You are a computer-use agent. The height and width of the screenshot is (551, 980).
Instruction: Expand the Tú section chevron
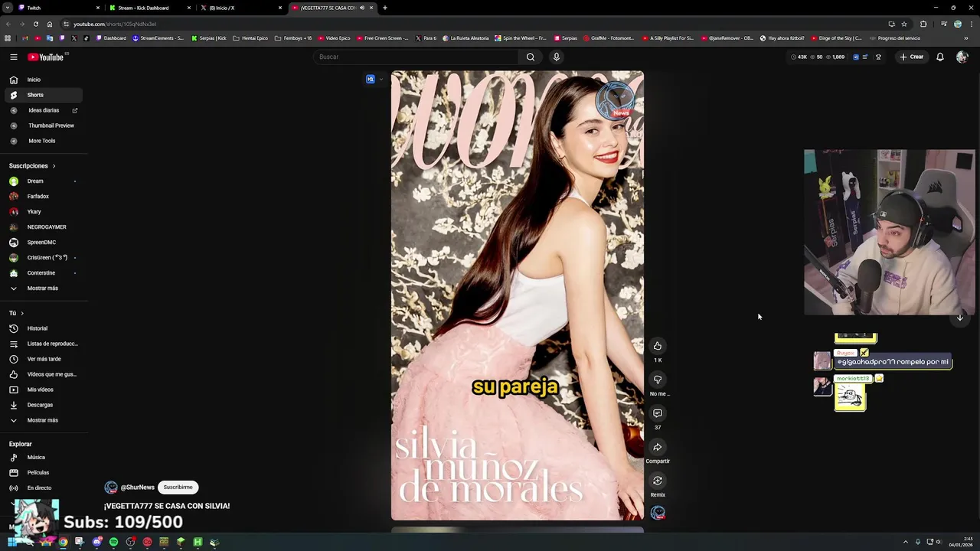pos(22,313)
